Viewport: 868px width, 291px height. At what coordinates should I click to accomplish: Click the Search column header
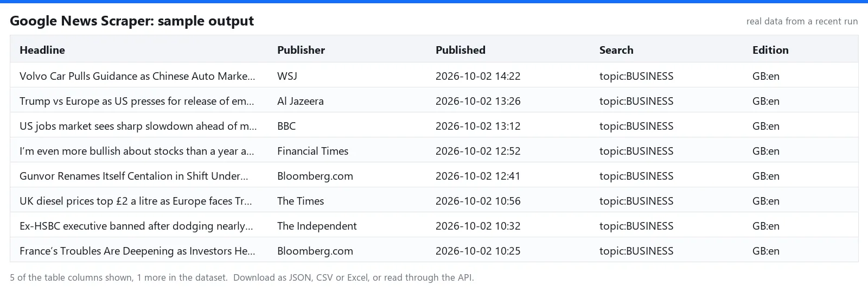(x=616, y=50)
